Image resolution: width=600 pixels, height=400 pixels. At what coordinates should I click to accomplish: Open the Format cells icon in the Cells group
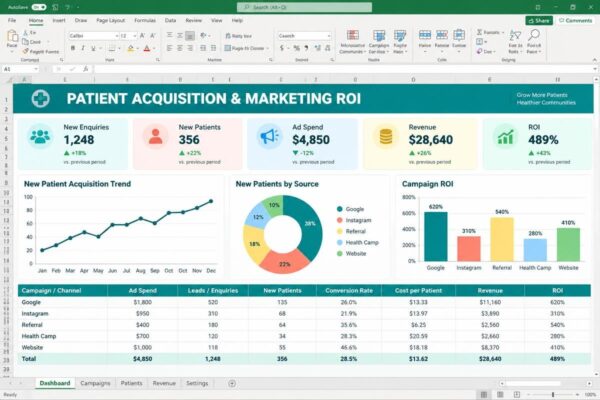coord(459,35)
